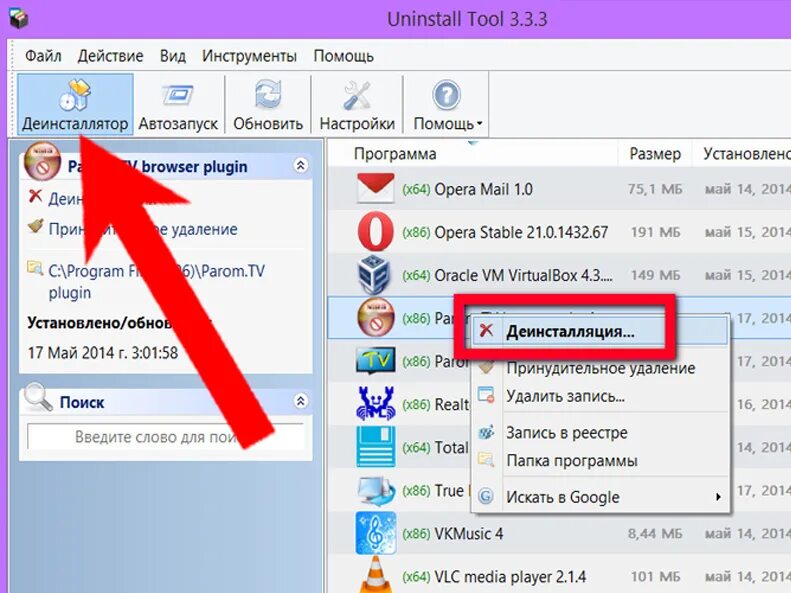
Task: Choose Папка программы in the context menu
Action: pos(600,460)
